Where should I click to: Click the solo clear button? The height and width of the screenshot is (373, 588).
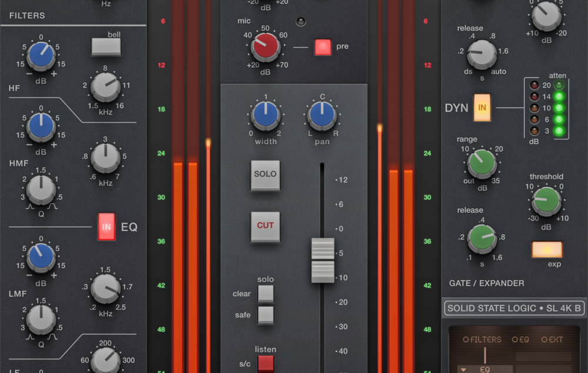pyautogui.click(x=266, y=294)
